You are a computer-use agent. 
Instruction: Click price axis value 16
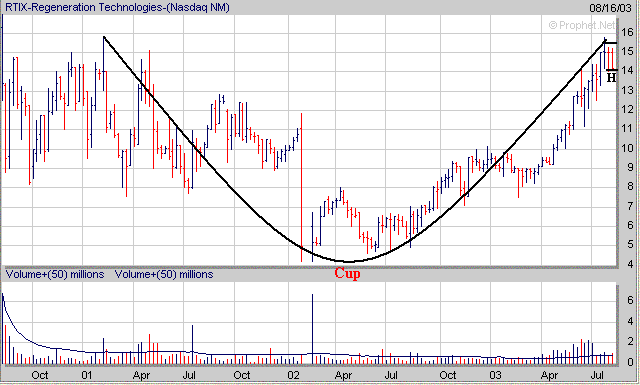[x=628, y=31]
